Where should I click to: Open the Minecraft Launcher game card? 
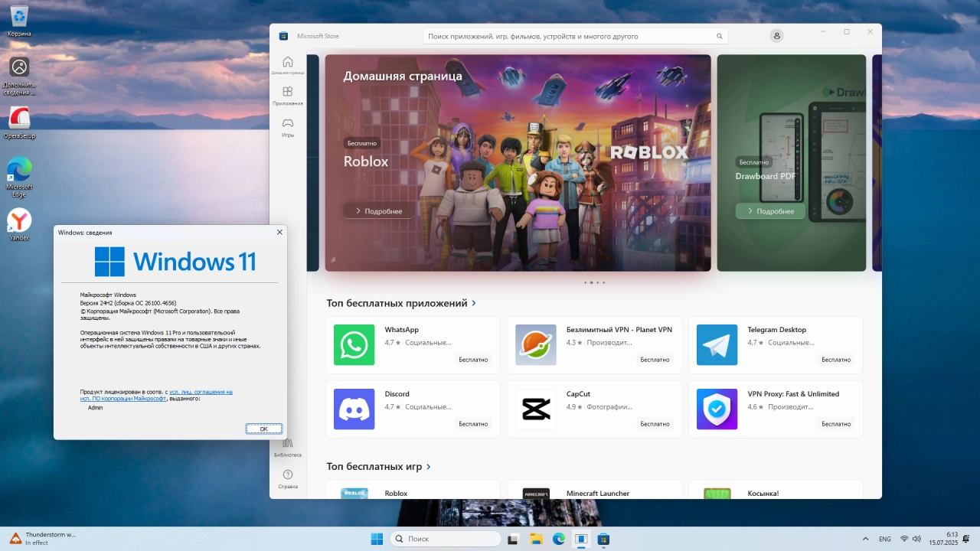594,490
